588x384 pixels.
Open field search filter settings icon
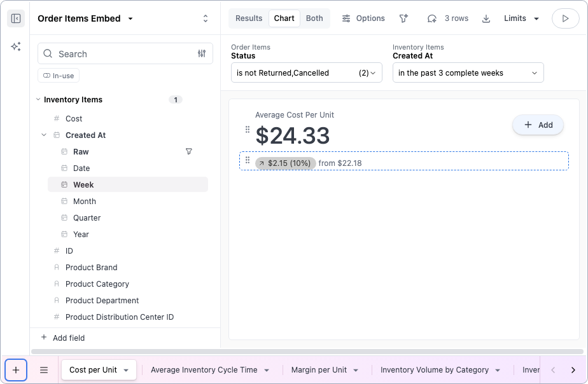coord(202,54)
